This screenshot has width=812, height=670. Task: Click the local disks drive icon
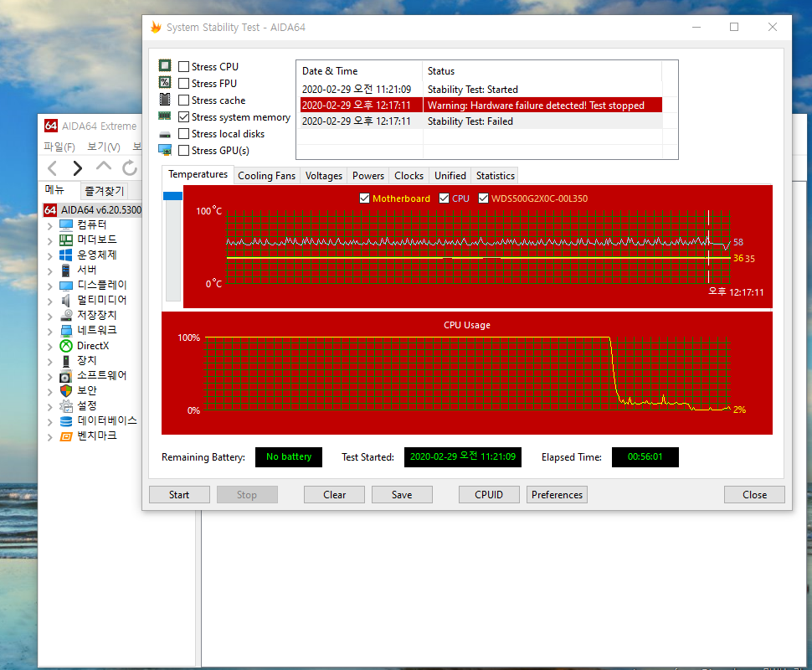pyautogui.click(x=165, y=134)
